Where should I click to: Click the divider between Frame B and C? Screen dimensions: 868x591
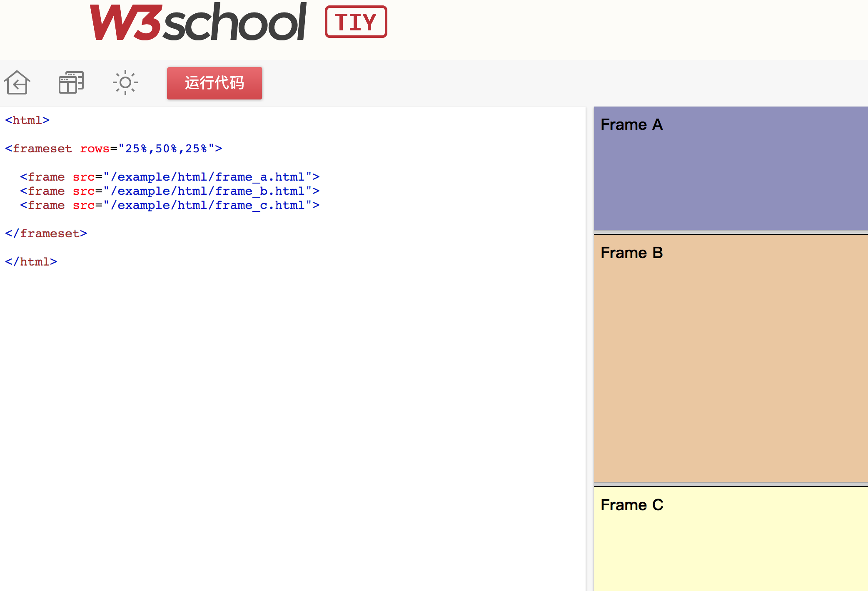(731, 484)
